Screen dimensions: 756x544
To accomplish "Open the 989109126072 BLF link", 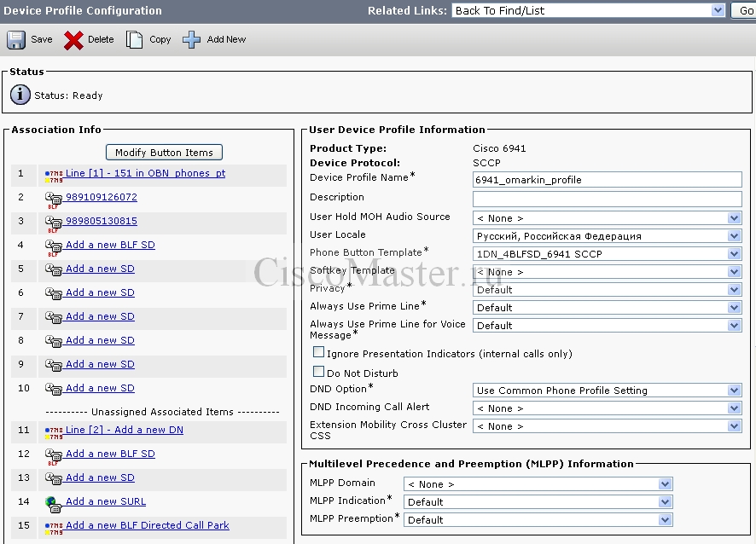I will click(102, 197).
